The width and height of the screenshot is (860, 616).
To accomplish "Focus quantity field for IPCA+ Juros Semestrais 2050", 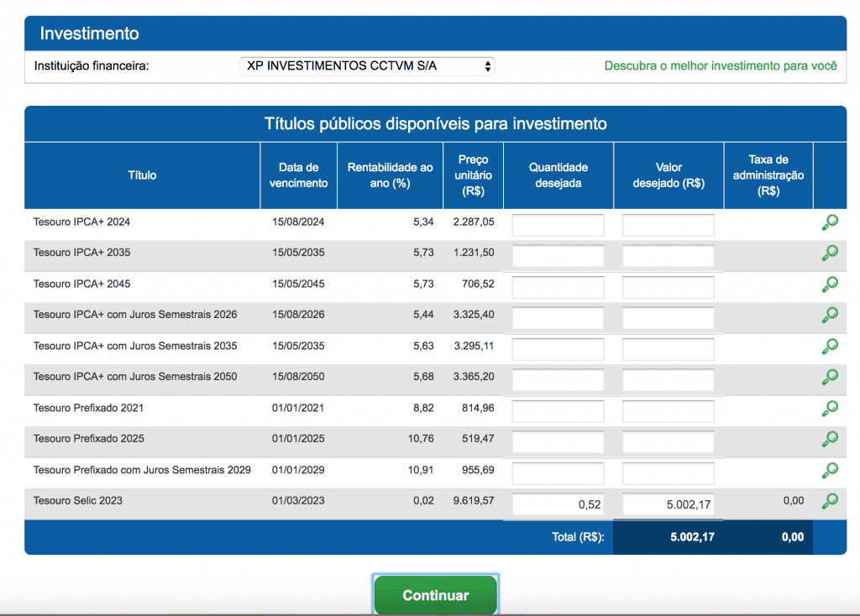I will click(x=558, y=380).
